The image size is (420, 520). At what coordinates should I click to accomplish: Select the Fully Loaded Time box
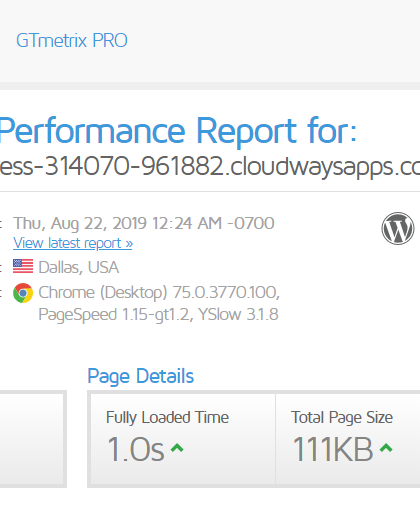click(x=183, y=439)
